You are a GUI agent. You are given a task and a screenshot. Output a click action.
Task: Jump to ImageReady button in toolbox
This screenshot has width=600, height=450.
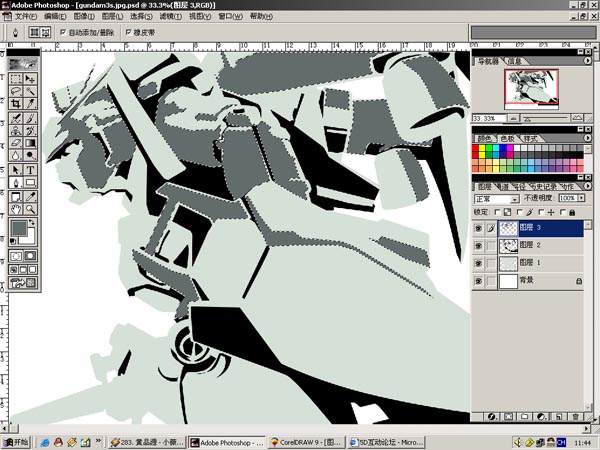pos(23,283)
